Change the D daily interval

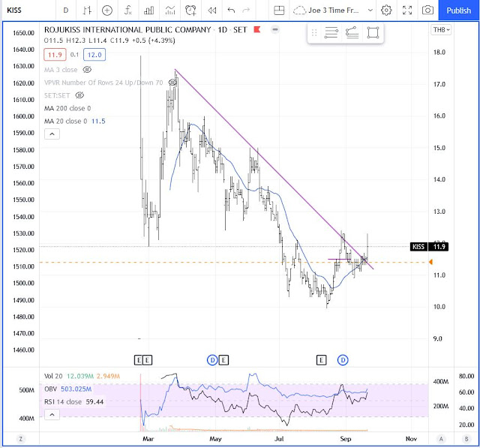tap(66, 11)
